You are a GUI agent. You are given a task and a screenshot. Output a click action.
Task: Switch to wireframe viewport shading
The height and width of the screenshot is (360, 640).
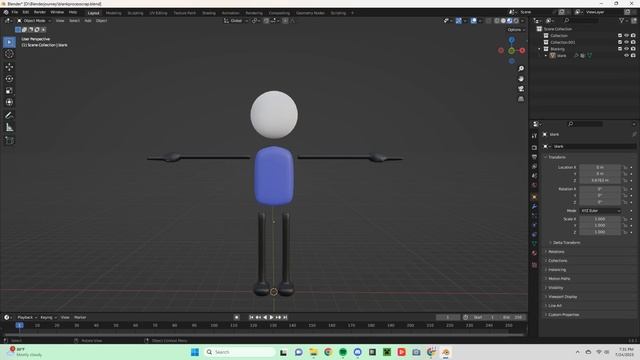point(497,21)
